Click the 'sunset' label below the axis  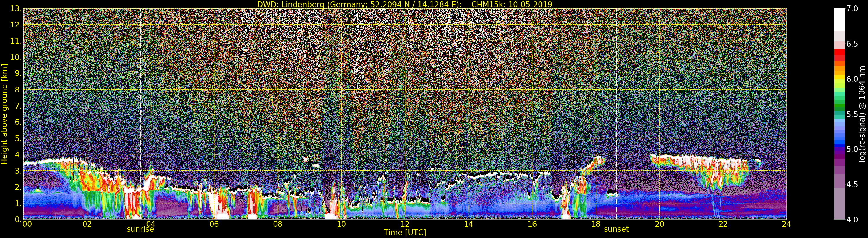pos(616,229)
